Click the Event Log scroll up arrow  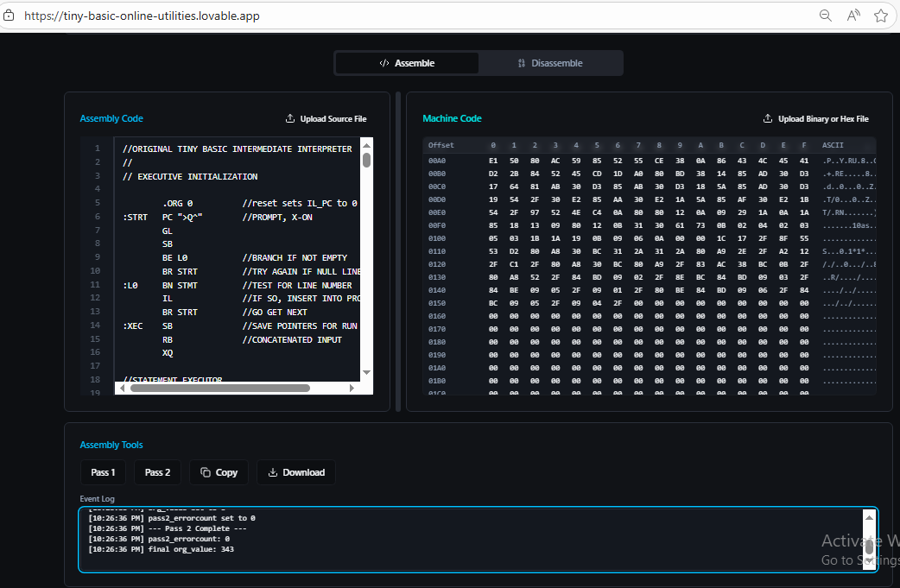[869, 516]
